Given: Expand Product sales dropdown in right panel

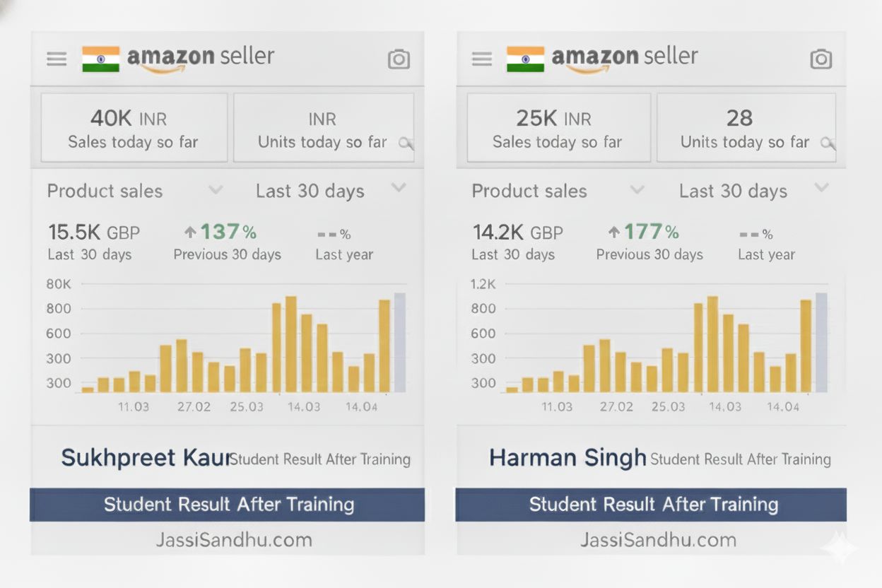Looking at the screenshot, I should (637, 189).
